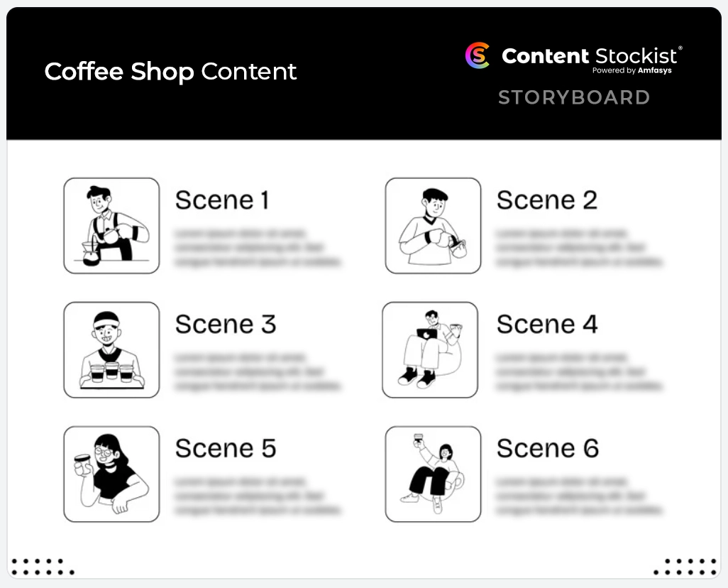Click the dotted pattern in bottom-left corner
728x588 pixels.
tap(43, 567)
